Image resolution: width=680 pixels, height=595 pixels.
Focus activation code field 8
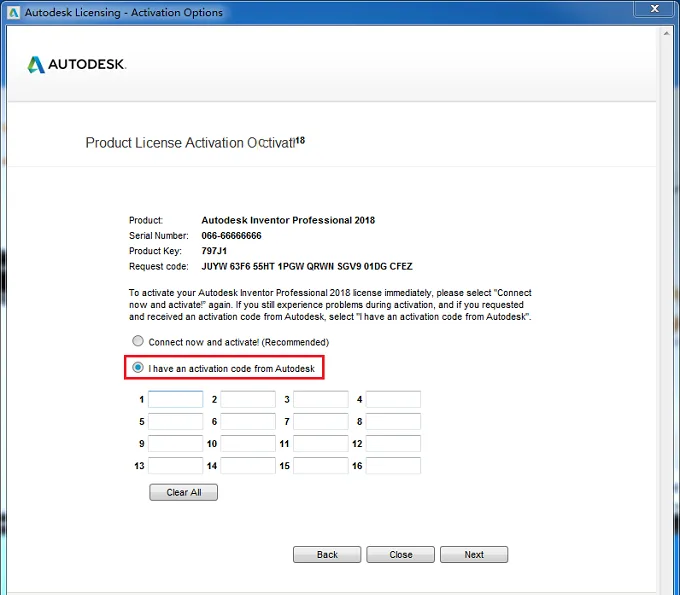pyautogui.click(x=393, y=422)
